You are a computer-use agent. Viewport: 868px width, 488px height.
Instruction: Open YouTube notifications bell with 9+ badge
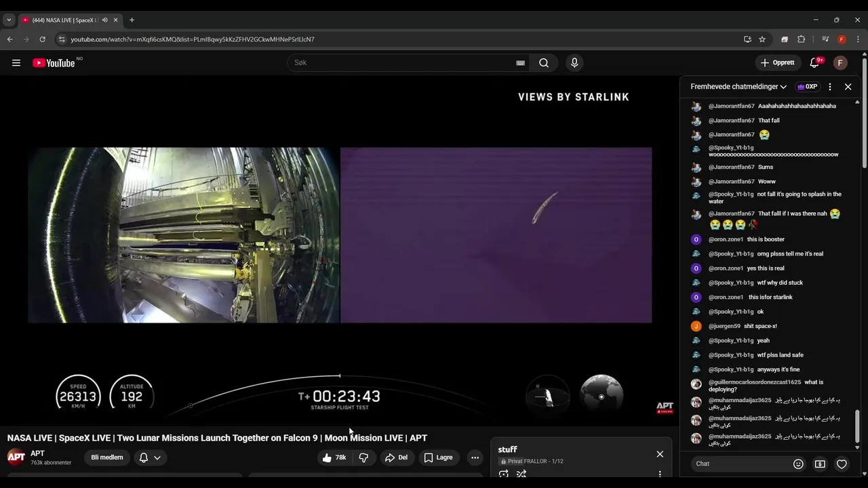point(814,63)
